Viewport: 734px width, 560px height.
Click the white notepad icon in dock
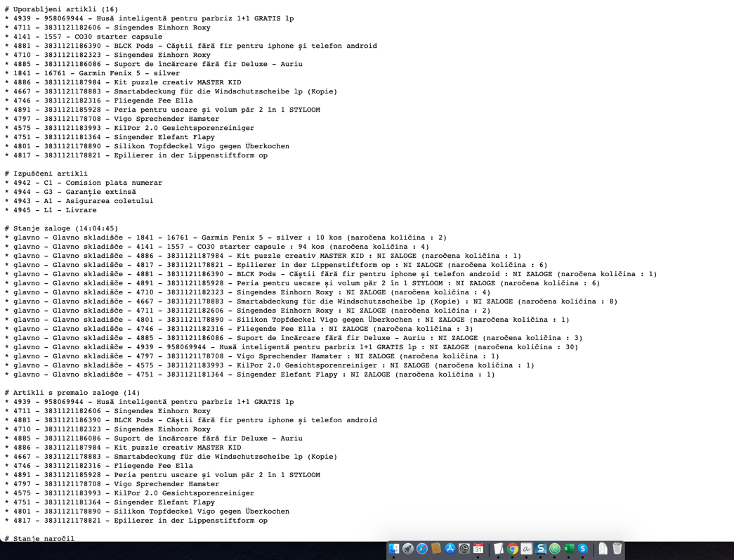tap(499, 549)
